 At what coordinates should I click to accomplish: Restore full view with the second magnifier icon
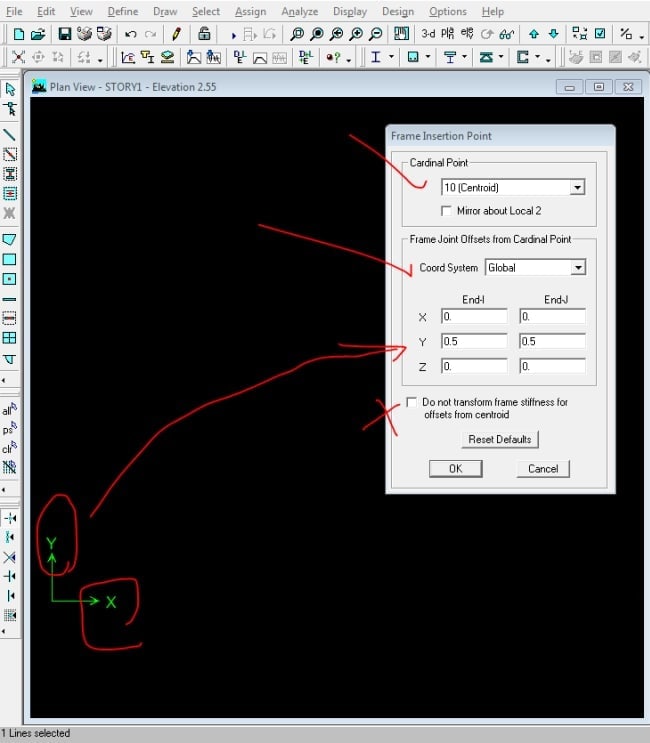coord(317,34)
